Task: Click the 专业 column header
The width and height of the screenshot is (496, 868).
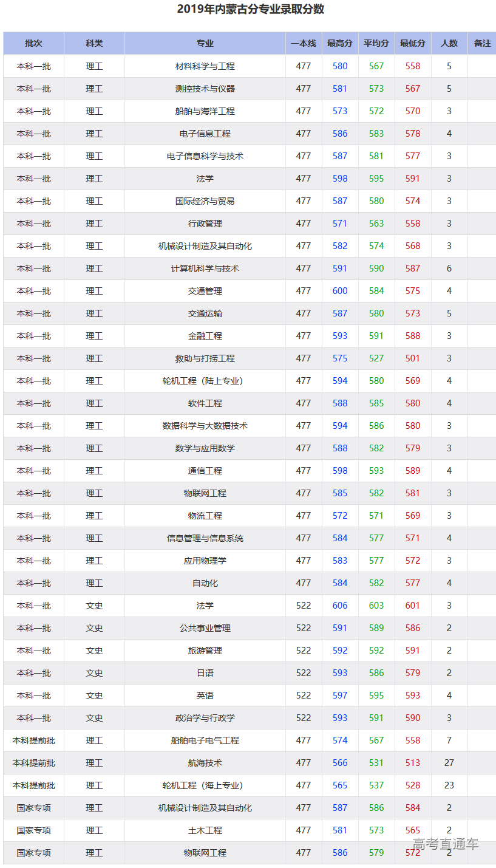Action: 205,44
